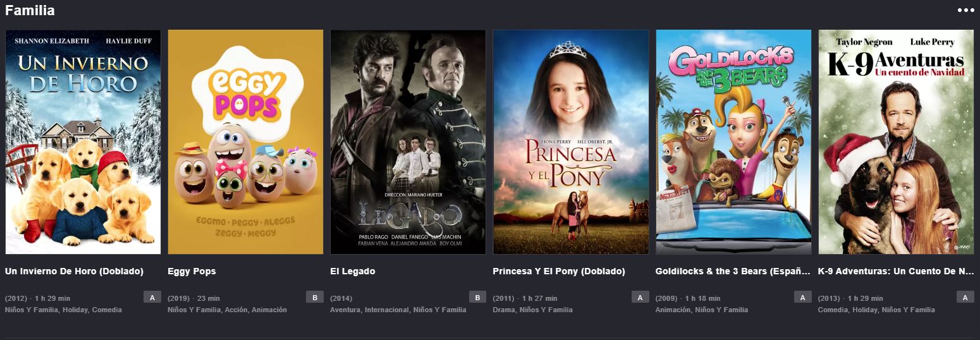Open the Un Invierno De Horo poster
The image size is (980, 340).
pyautogui.click(x=83, y=142)
